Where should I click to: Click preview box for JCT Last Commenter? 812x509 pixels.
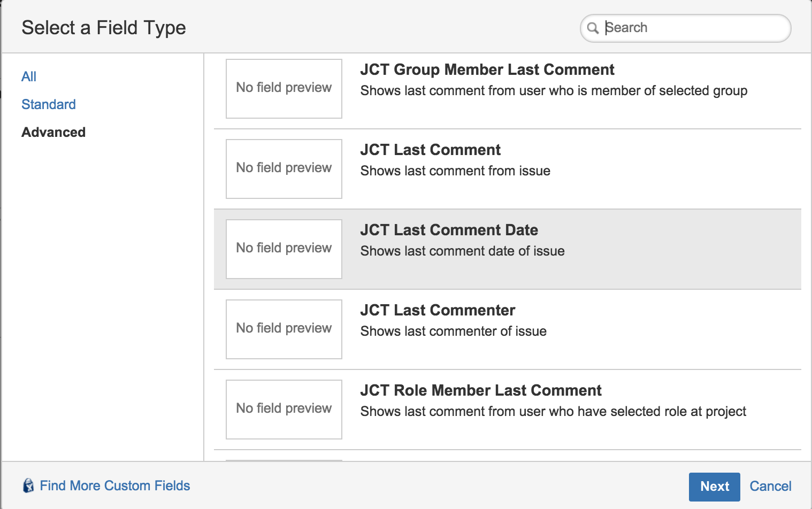click(284, 329)
